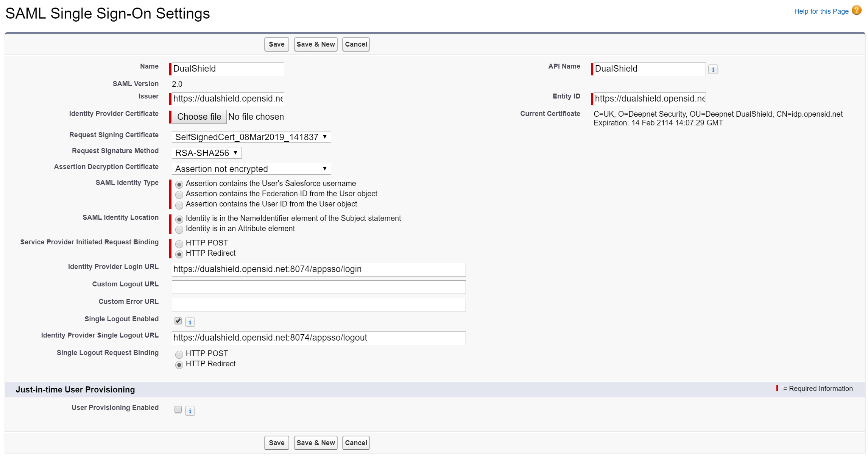The image size is (868, 458).
Task: Open the Request Signing Certificate dropdown
Action: [x=251, y=137]
